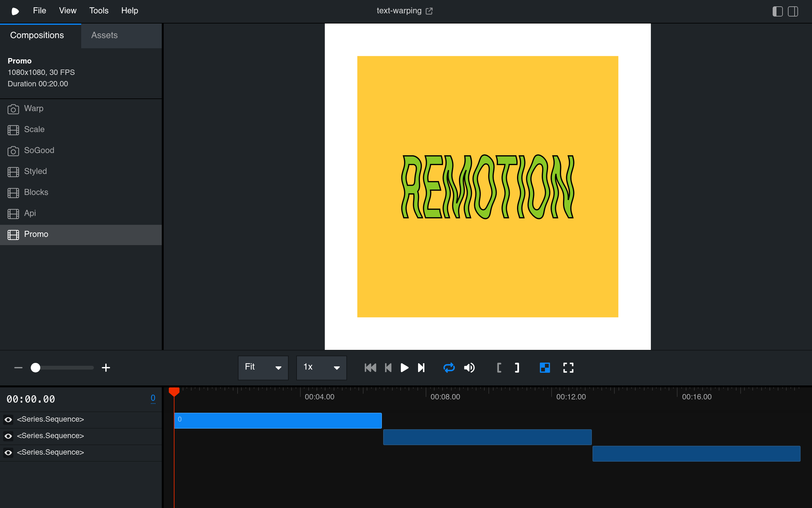812x508 pixels.
Task: Hide the first Series.Sequence layer
Action: click(8, 420)
